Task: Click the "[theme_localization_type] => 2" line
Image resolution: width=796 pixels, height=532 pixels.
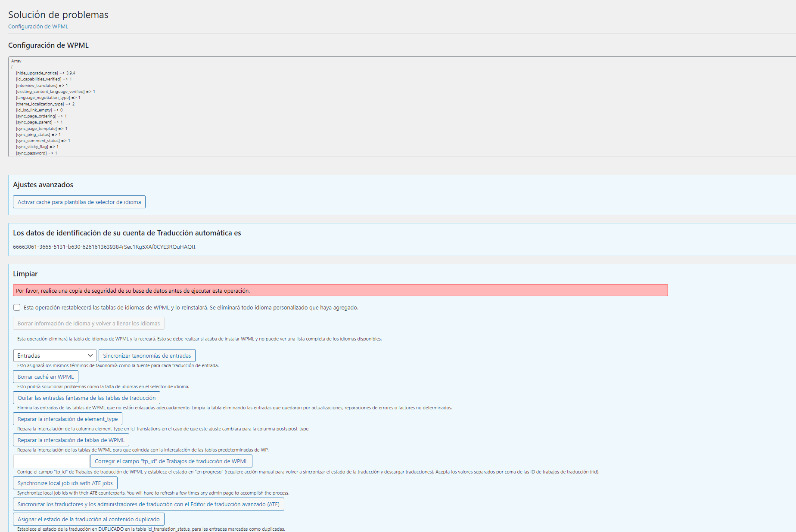Action: (x=45, y=104)
